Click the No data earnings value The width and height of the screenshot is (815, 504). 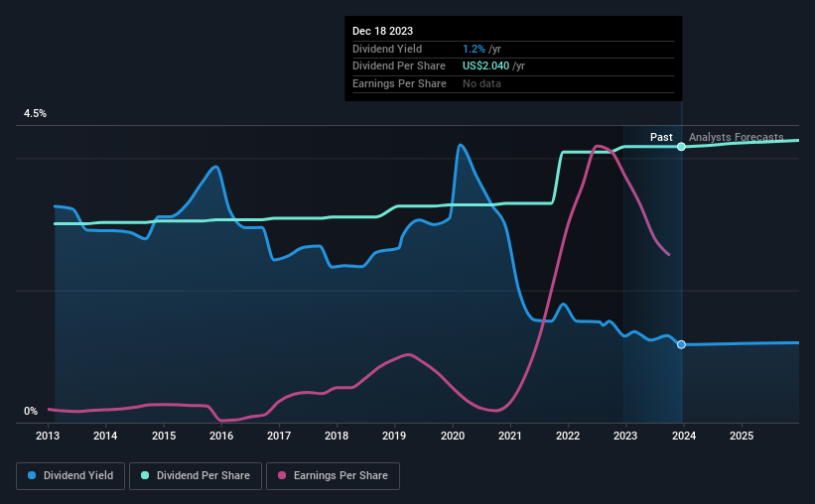(x=481, y=83)
